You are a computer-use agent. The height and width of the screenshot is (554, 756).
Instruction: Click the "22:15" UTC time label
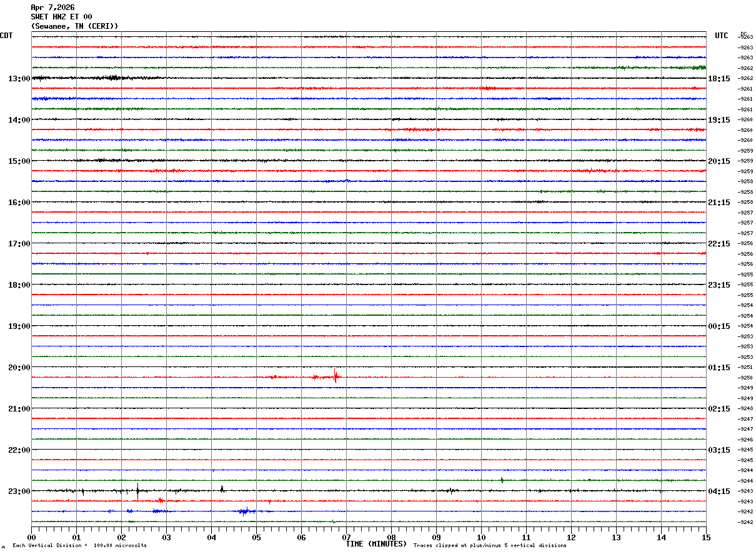pyautogui.click(x=719, y=244)
